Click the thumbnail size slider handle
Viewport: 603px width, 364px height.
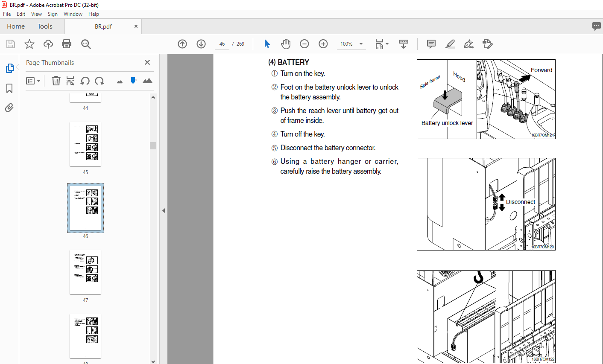coord(133,80)
